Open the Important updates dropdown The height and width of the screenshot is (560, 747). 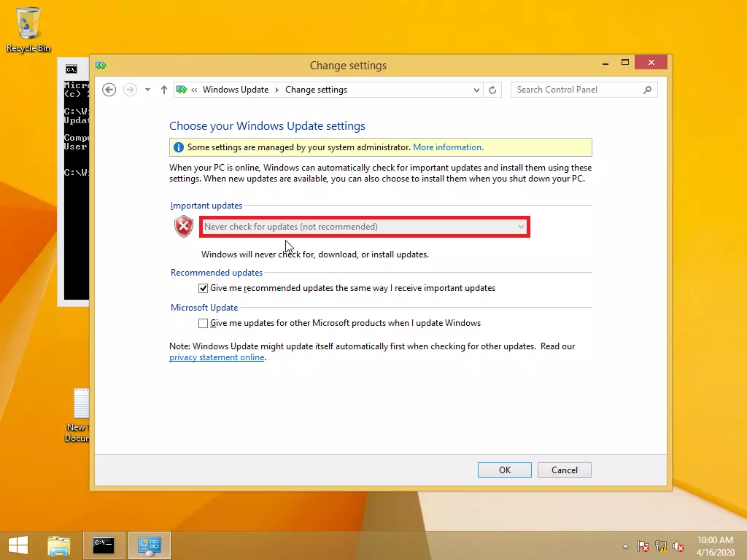tap(364, 227)
